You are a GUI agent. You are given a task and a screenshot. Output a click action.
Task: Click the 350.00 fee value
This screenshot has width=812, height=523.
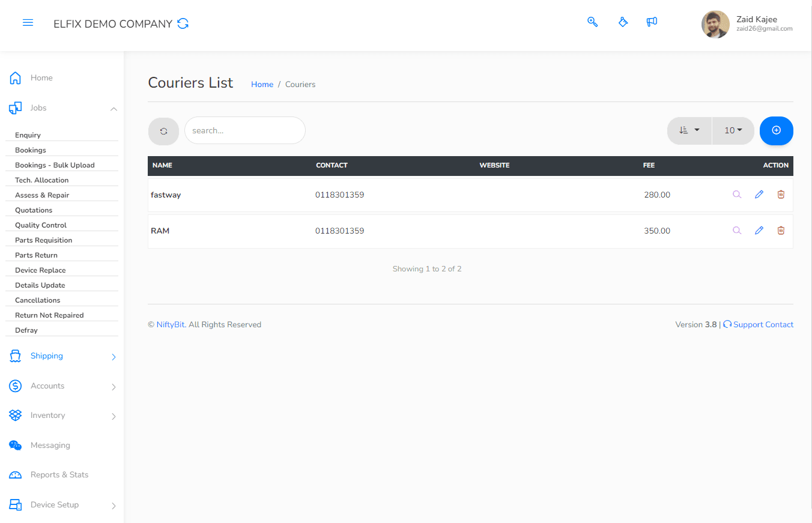pyautogui.click(x=657, y=231)
